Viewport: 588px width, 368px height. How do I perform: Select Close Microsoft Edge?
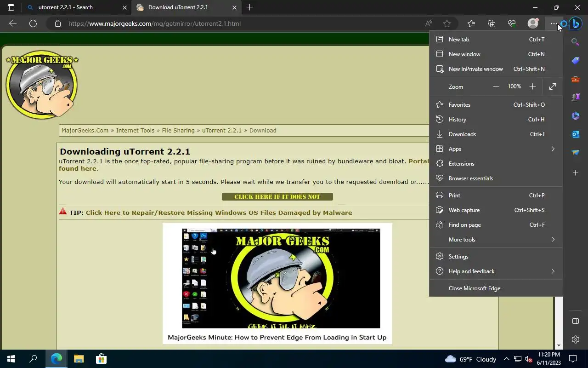[496, 288]
